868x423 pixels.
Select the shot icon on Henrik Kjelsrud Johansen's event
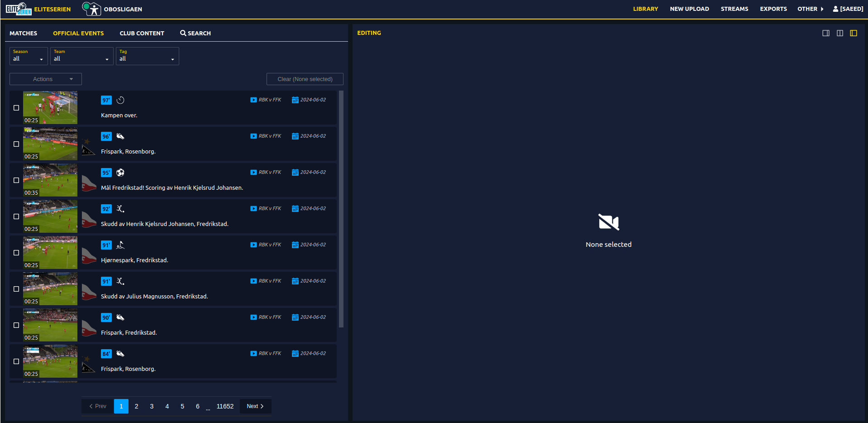(120, 209)
